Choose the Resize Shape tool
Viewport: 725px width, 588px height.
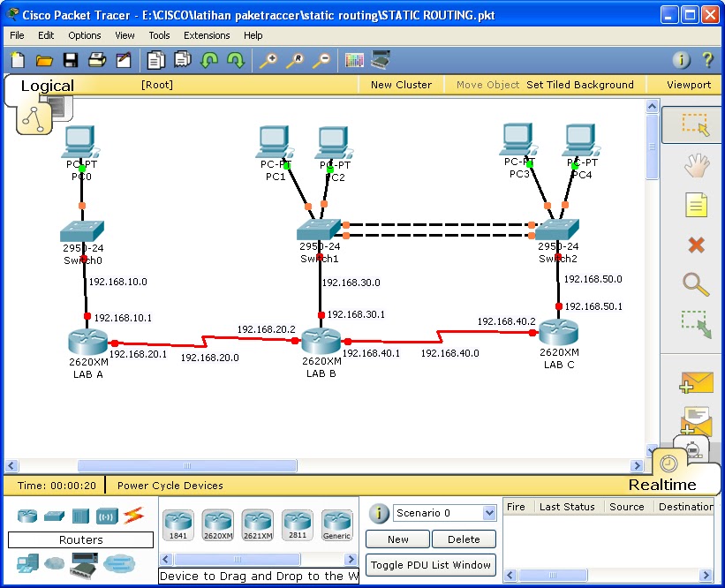tap(696, 324)
